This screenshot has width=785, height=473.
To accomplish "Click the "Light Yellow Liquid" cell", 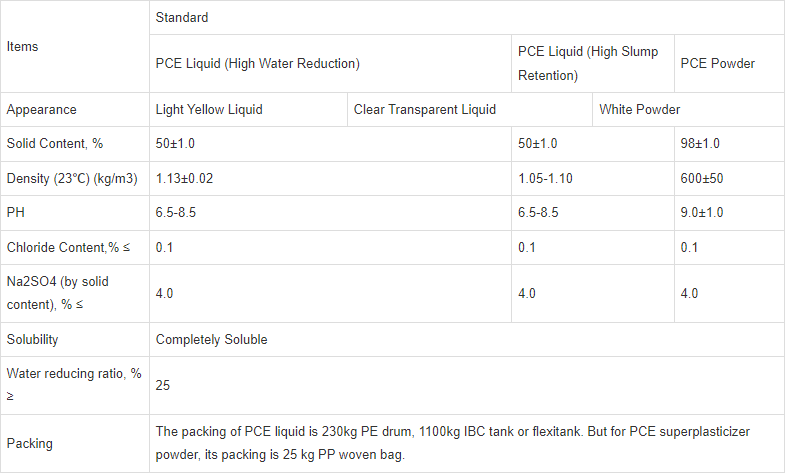I will pos(209,109).
